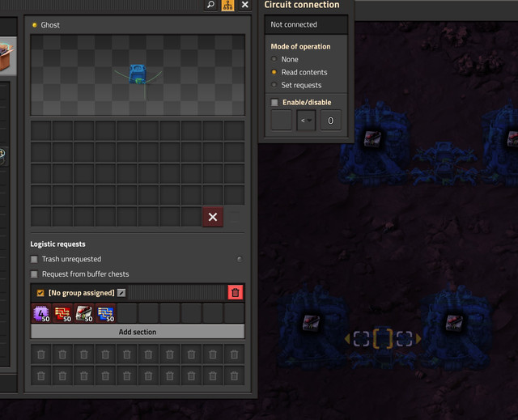Click the Circuit connection panel title
This screenshot has width=518, height=420.
[x=302, y=5]
